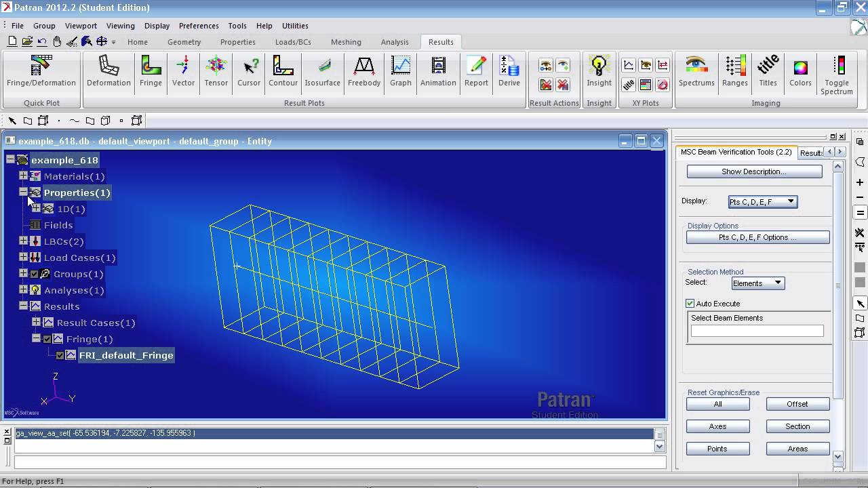This screenshot has height=488, width=868.
Task: Click the Axes button
Action: click(718, 426)
